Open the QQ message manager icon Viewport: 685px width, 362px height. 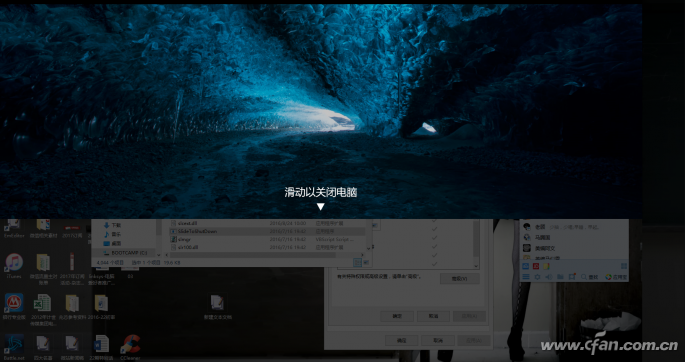click(x=572, y=276)
